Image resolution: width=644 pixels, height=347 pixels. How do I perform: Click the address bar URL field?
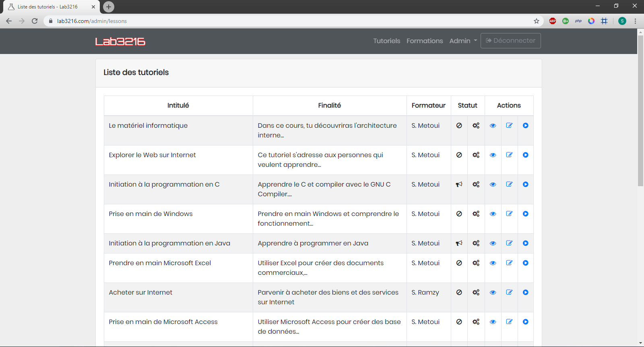tap(282, 21)
